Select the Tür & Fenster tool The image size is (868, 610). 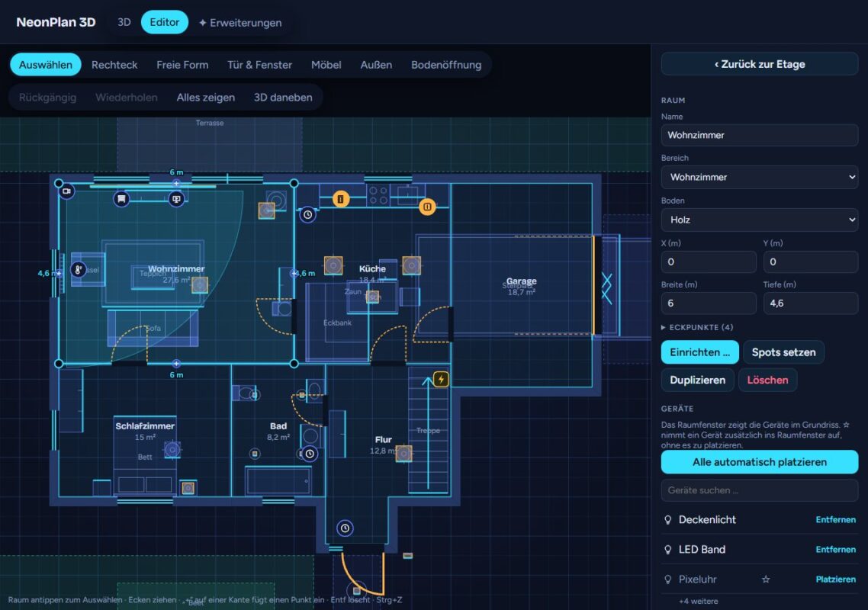(259, 65)
